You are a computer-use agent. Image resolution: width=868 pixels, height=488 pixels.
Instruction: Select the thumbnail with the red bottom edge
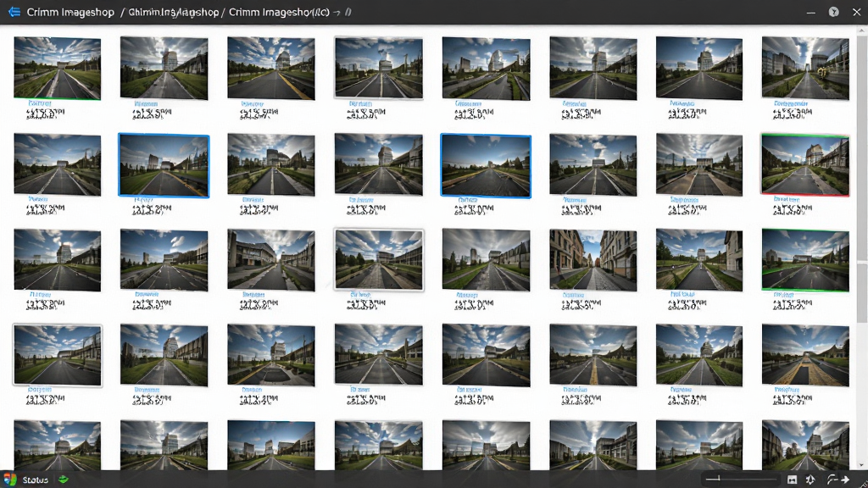(x=805, y=165)
